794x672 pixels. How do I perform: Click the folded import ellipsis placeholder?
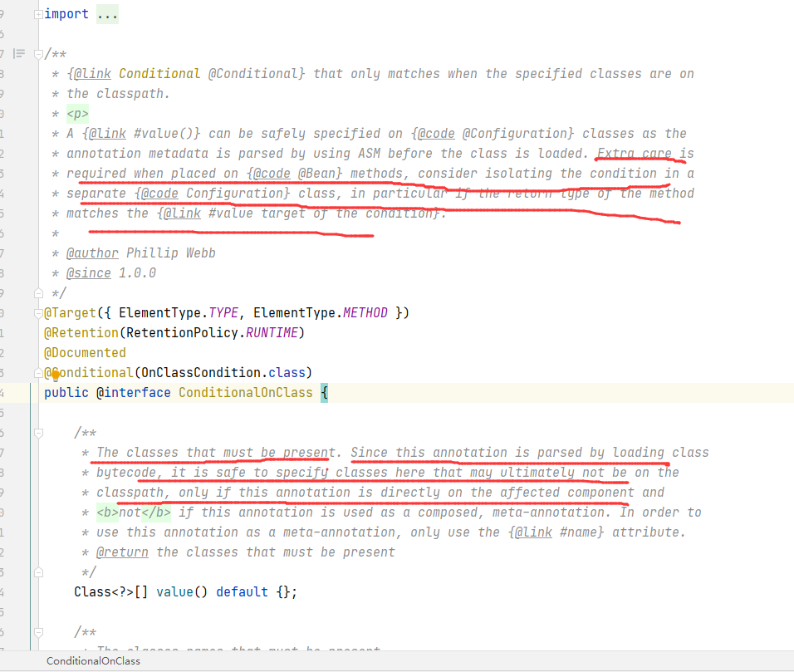[107, 14]
